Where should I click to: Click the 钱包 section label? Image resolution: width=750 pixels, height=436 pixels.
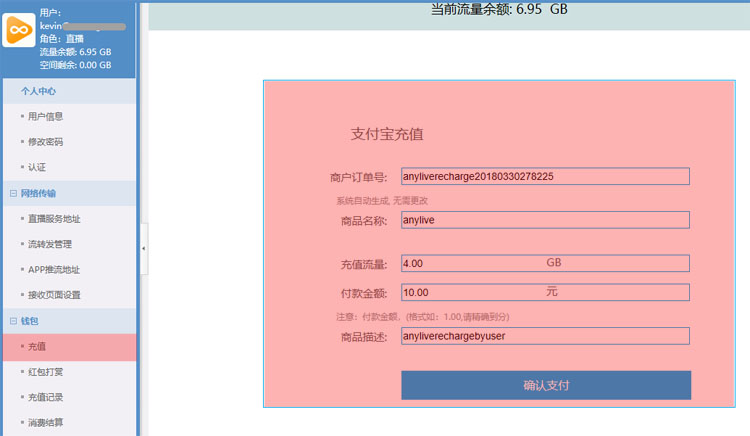(x=30, y=321)
